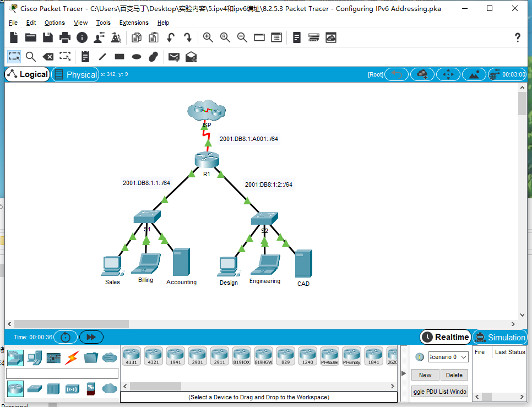Toggle the PDU List Window
Image resolution: width=532 pixels, height=407 pixels.
439,391
